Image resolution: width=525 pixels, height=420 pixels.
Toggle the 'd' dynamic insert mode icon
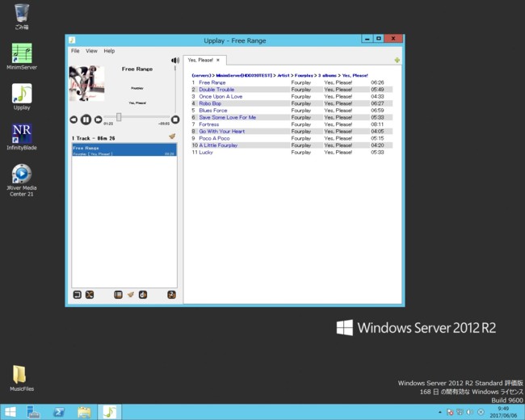[x=143, y=295]
